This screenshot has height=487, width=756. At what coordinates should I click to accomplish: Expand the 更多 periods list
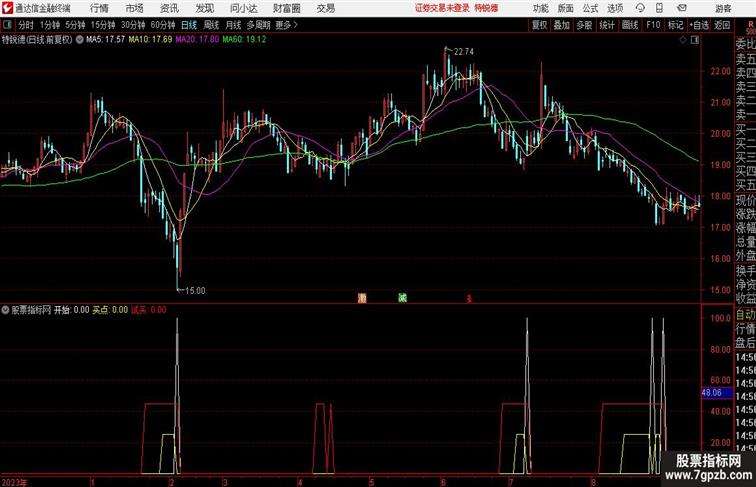click(x=287, y=25)
